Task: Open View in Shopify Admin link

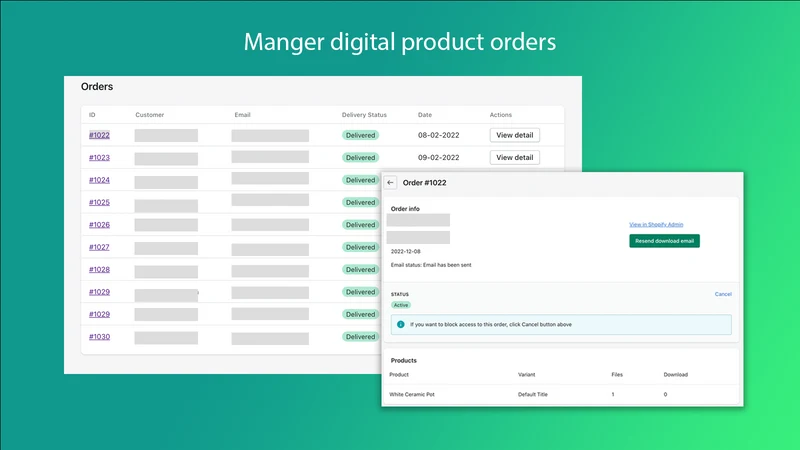Action: click(x=656, y=224)
